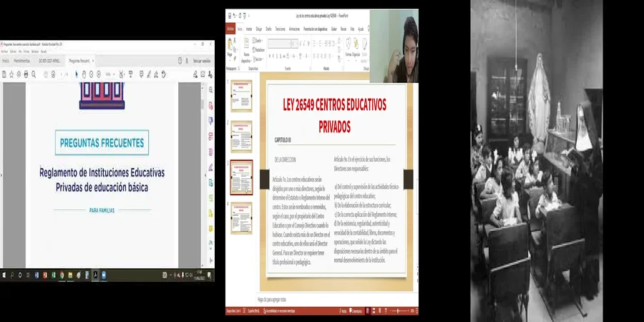Click Nueva diapositiva in PowerPoint ribbon
Screen dimensions: 644x322
(x=246, y=51)
